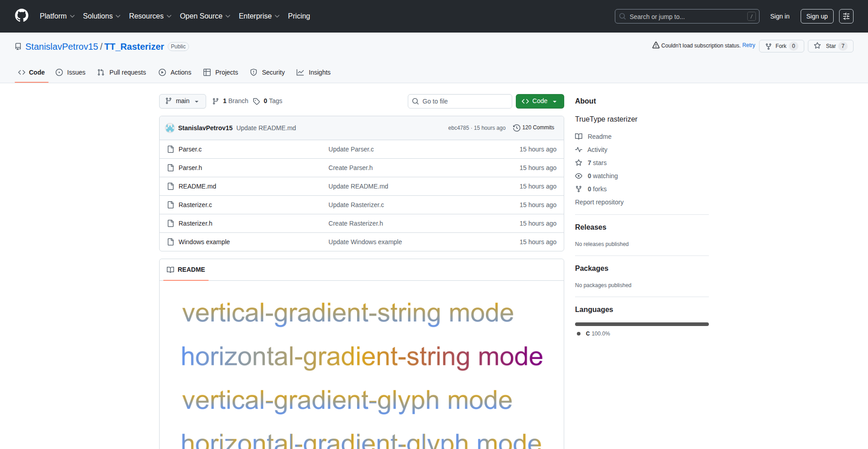
Task: Switch to the Issues tab
Action: (71, 72)
